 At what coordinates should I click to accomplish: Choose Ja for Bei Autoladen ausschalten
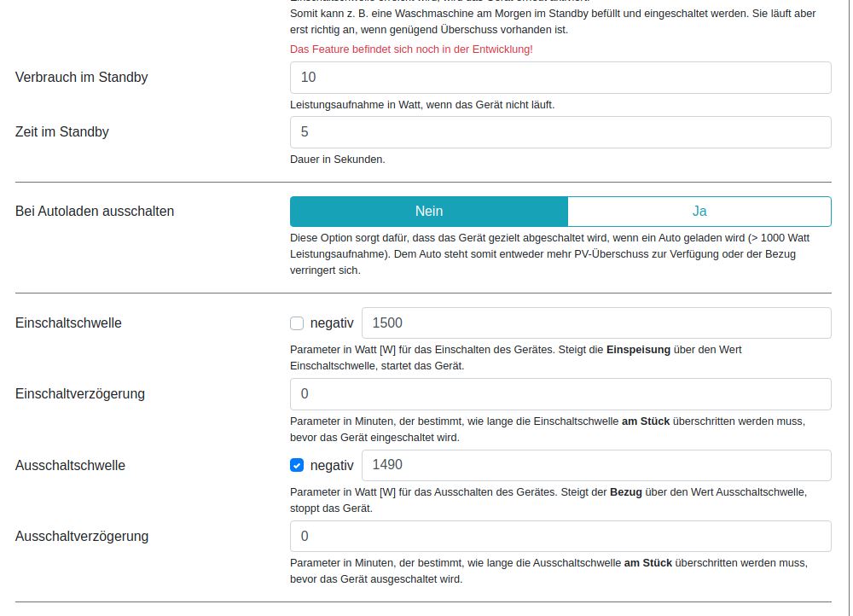click(699, 212)
